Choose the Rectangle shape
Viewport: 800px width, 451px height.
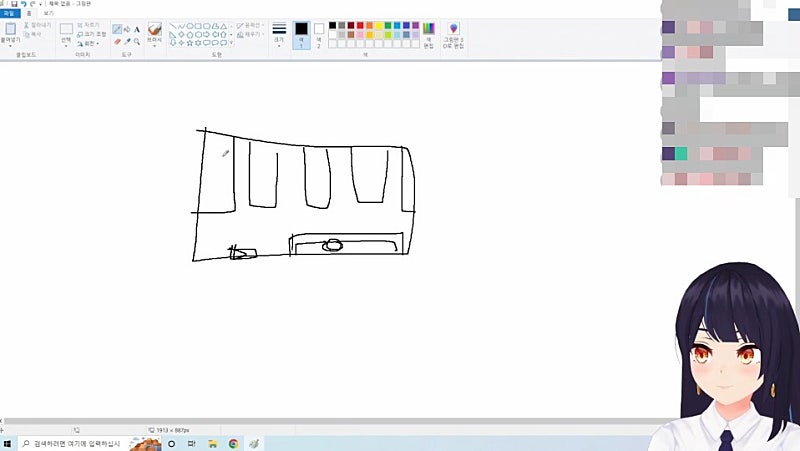pos(198,26)
